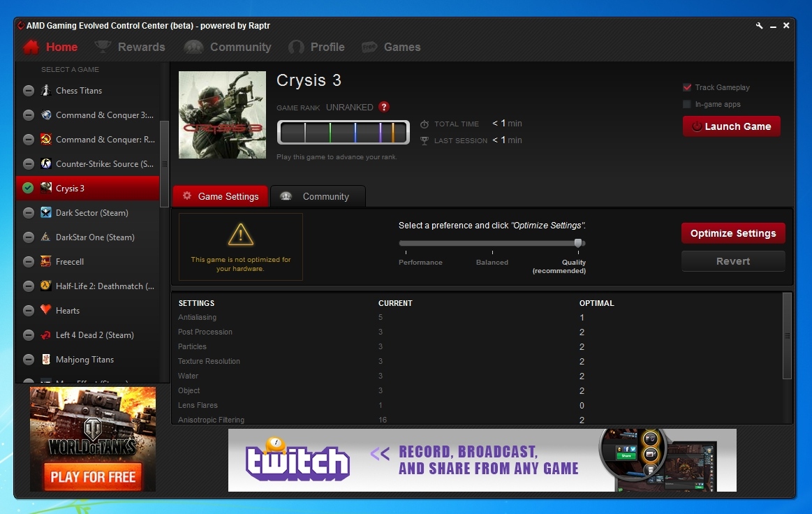This screenshot has width=812, height=514.
Task: Click the Rewards trophy icon
Action: [x=103, y=47]
